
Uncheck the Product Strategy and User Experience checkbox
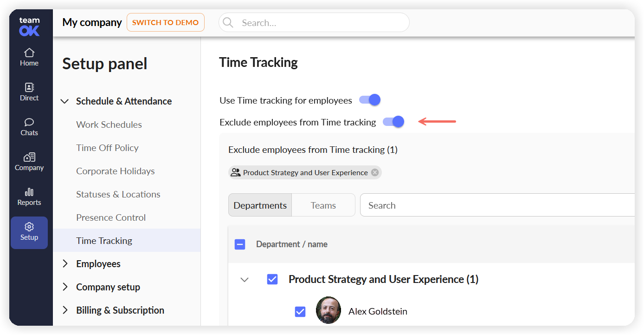pos(272,279)
